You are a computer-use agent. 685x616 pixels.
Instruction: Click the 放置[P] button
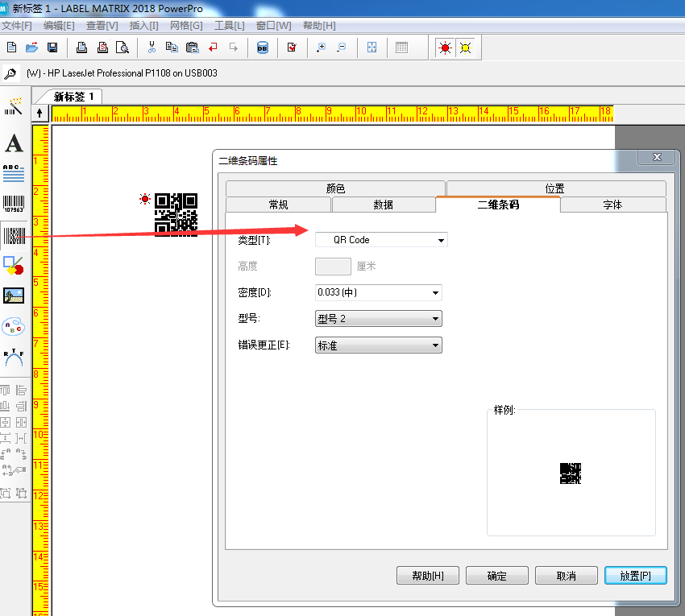[636, 576]
